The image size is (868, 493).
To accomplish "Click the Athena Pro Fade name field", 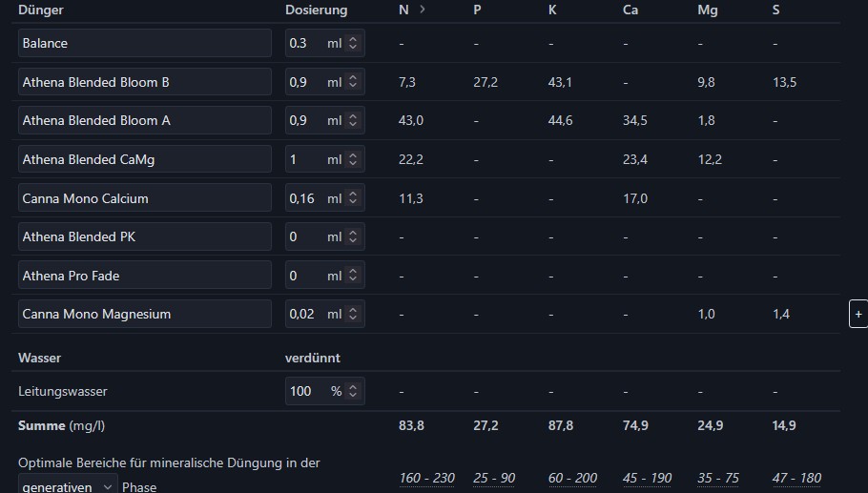I will tap(145, 276).
